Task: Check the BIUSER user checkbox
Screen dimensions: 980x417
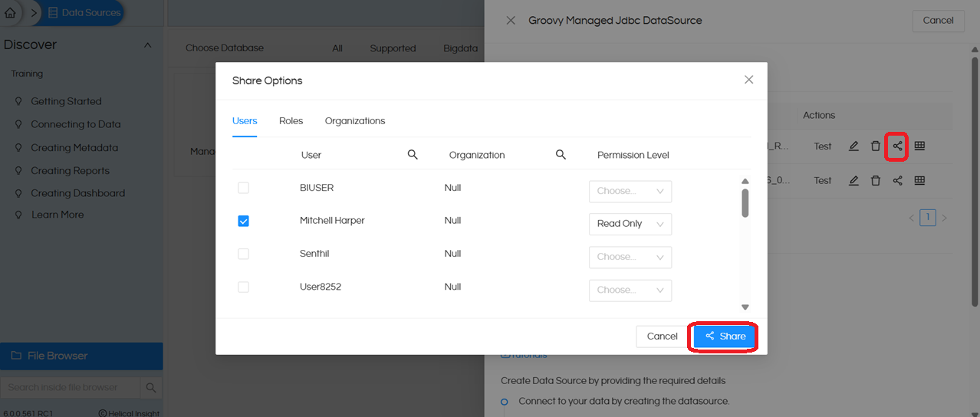Action: pyautogui.click(x=243, y=188)
